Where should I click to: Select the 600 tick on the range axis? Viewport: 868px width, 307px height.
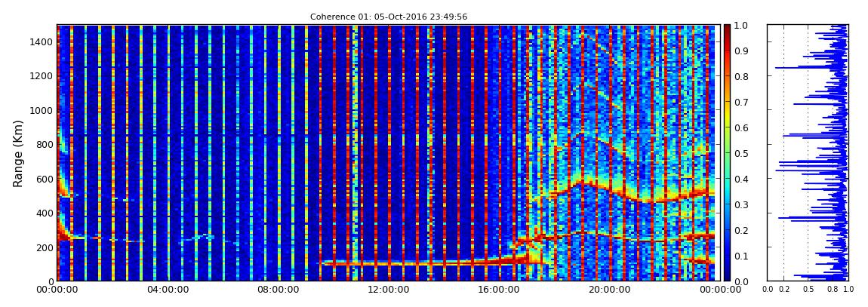tap(45, 179)
